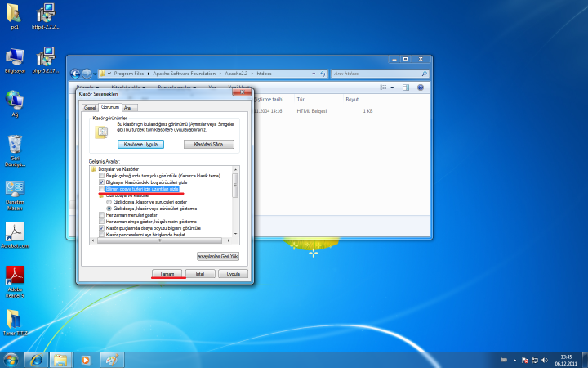Open the Adobe Reader 9 desktop shortcut
The width and height of the screenshot is (588, 368).
[14, 276]
